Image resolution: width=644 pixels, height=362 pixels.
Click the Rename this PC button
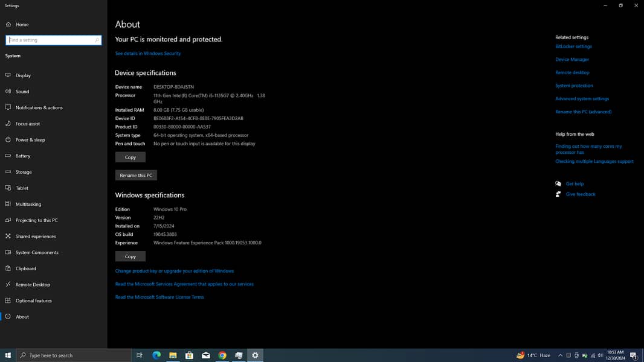click(136, 175)
